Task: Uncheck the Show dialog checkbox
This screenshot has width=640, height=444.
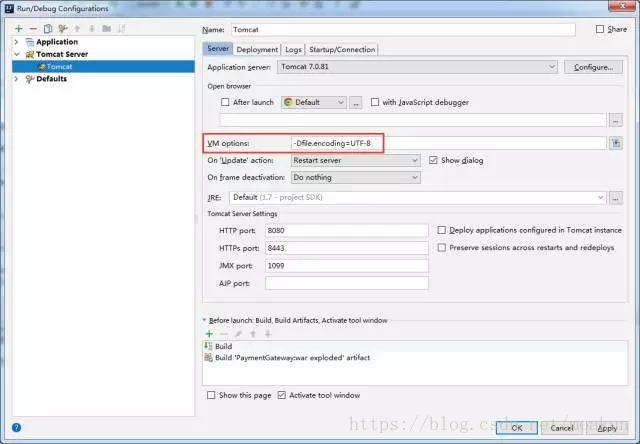Action: [433, 160]
